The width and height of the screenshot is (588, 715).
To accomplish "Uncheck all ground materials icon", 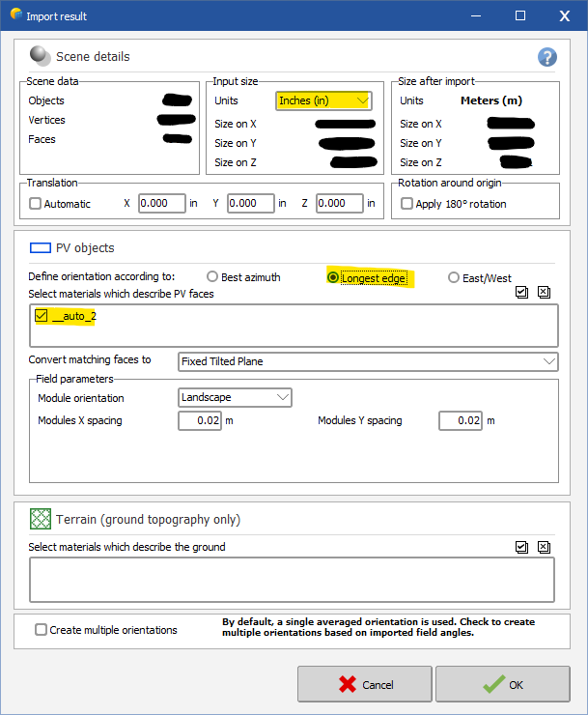I will pos(544,546).
